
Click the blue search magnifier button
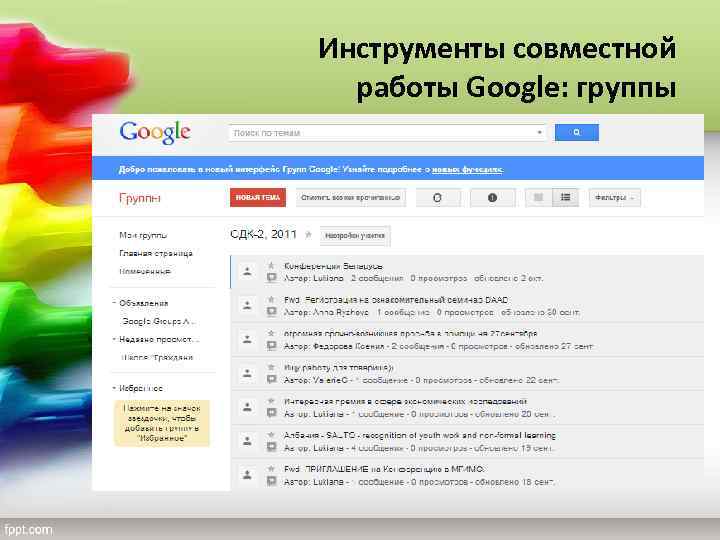[x=576, y=132]
